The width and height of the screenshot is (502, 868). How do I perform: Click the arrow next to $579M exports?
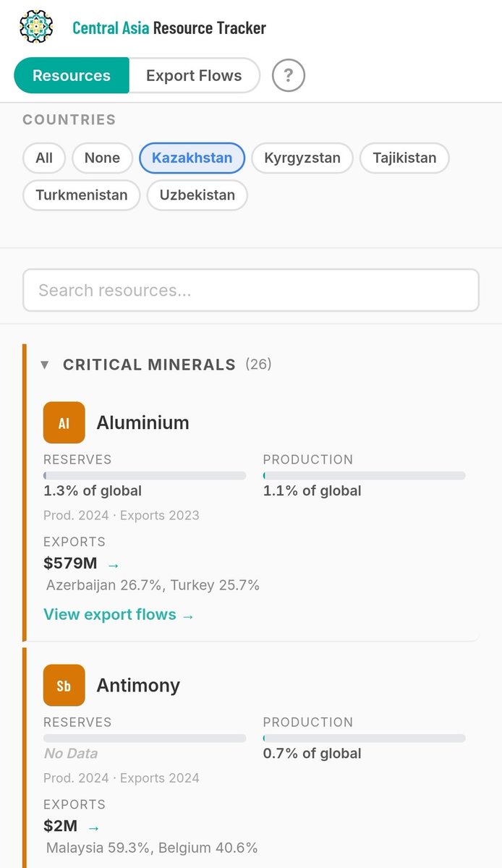pyautogui.click(x=114, y=565)
